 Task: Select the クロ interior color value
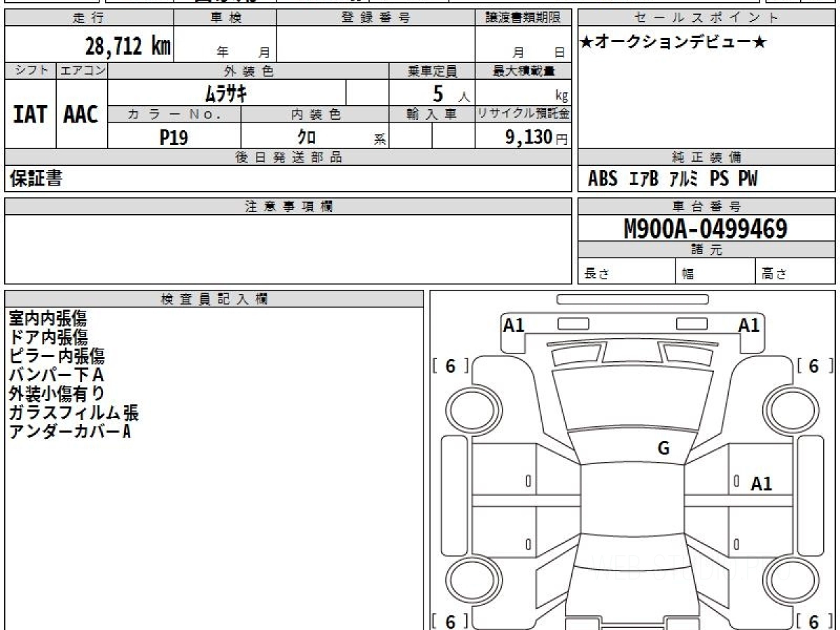[307, 137]
